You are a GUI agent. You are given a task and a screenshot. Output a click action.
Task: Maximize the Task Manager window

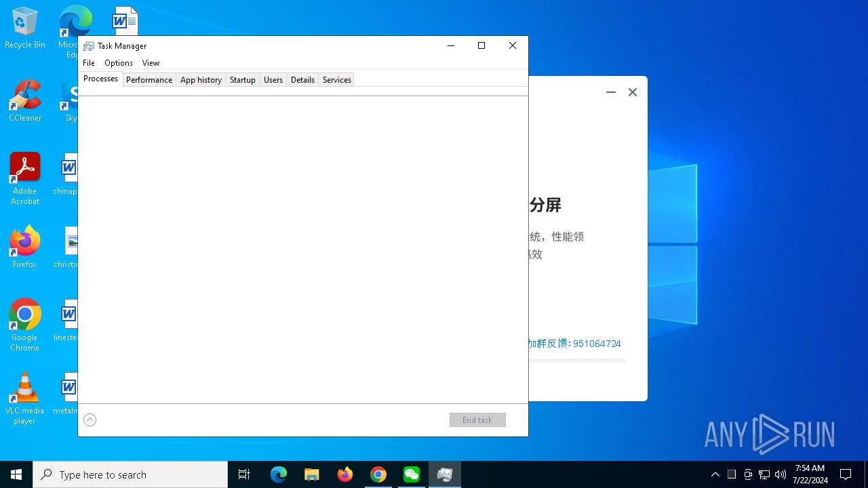[481, 45]
